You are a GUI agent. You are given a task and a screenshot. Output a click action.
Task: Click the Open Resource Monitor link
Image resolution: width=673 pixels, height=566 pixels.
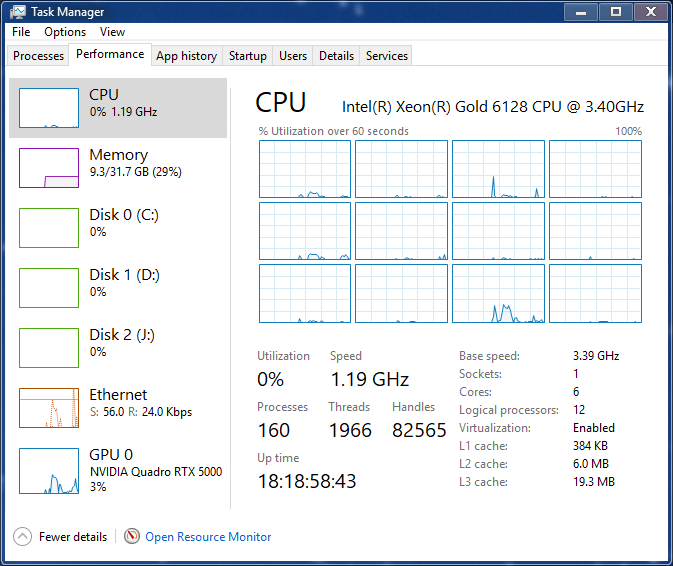coord(208,537)
